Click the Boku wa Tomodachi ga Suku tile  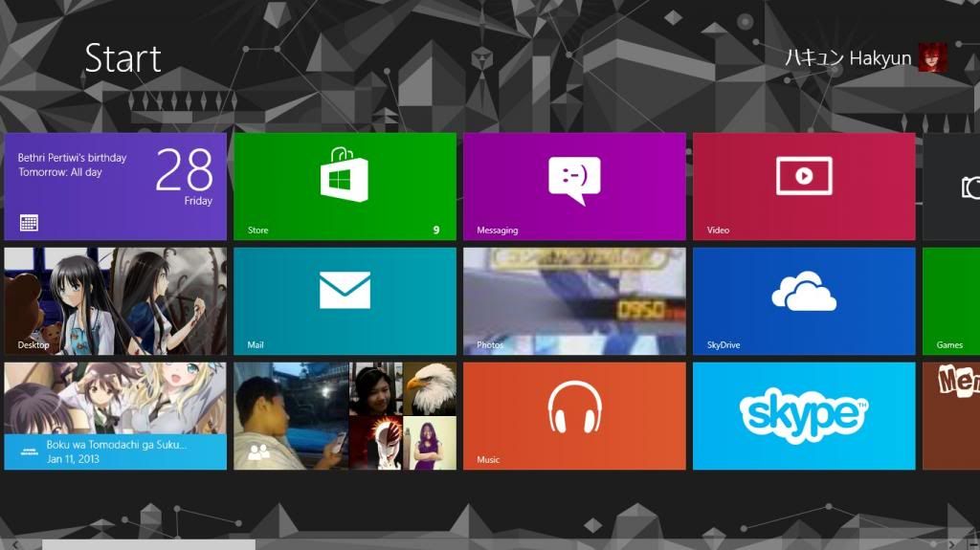pos(115,415)
